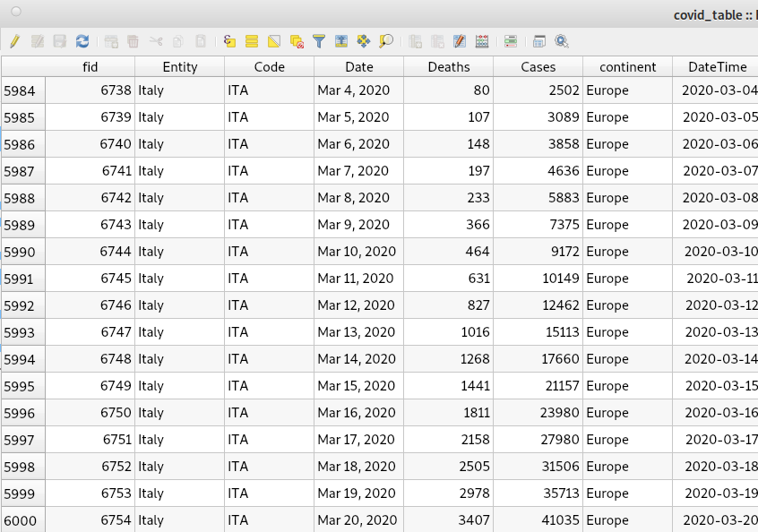Click the Cases column header

[x=538, y=67]
